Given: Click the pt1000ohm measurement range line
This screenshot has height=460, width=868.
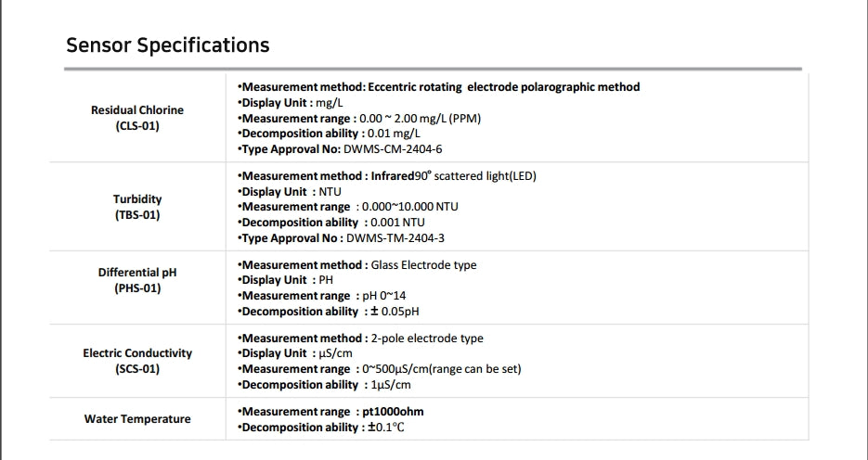Looking at the screenshot, I should point(331,412).
